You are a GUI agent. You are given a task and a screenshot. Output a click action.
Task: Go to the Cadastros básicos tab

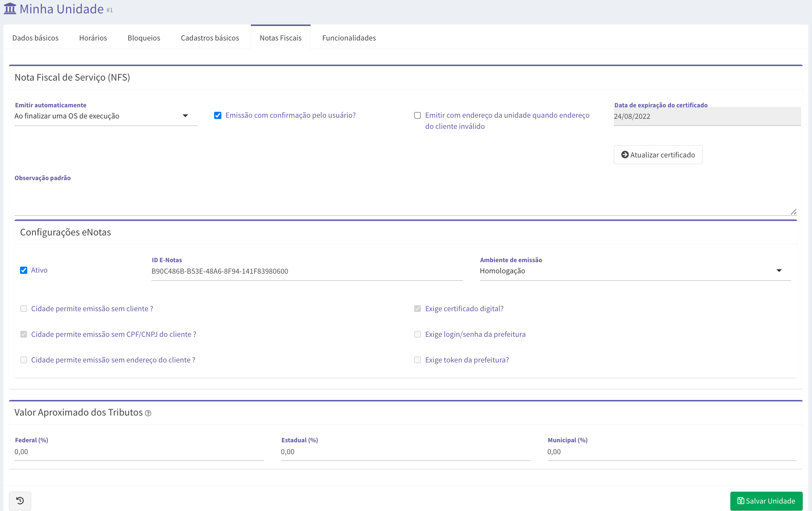(210, 38)
